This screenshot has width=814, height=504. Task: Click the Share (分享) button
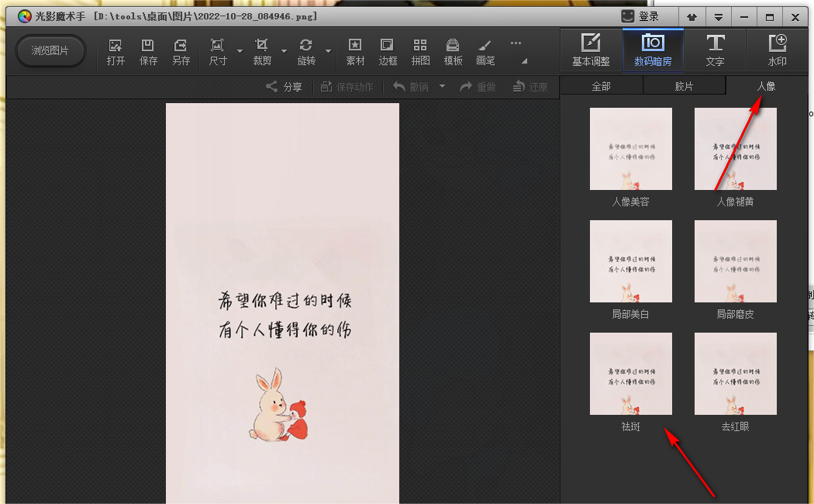click(284, 87)
